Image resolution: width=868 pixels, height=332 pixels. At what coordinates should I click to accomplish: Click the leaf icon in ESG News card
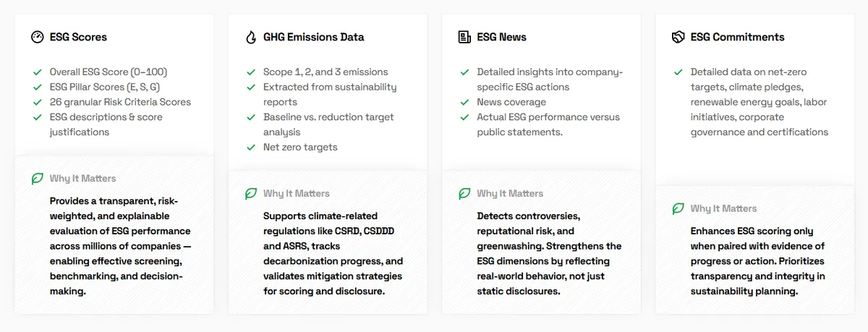(x=464, y=194)
